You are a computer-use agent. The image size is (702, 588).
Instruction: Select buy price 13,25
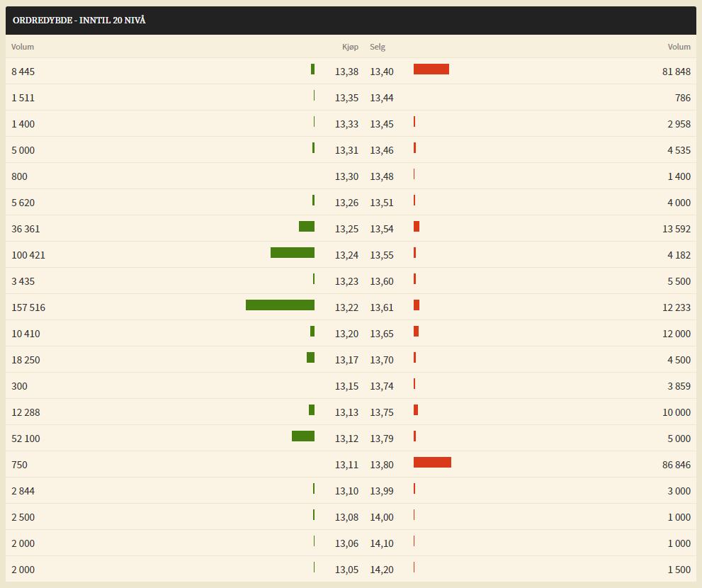tap(346, 229)
